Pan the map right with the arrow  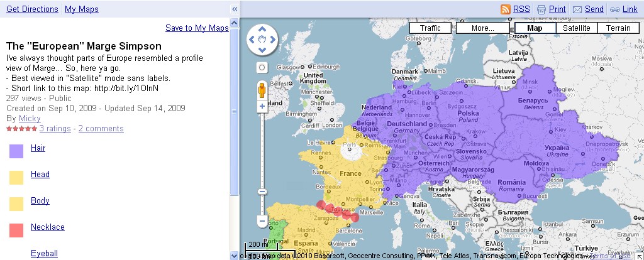click(273, 40)
